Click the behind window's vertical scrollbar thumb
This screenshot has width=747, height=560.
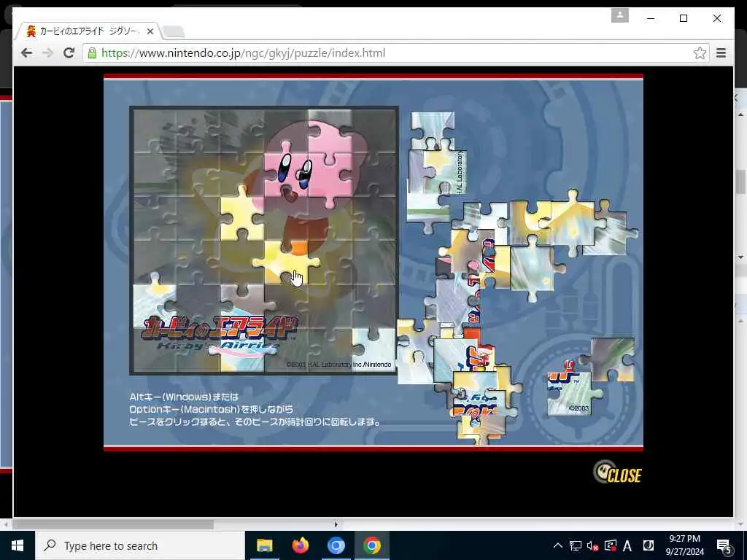click(741, 182)
